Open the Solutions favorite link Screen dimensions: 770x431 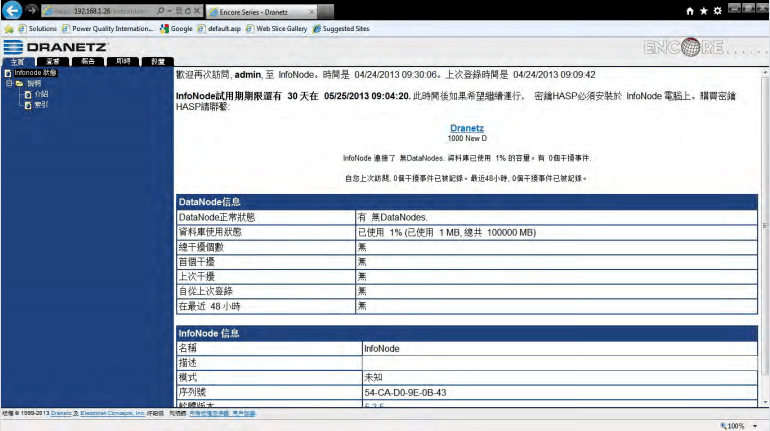click(37, 29)
